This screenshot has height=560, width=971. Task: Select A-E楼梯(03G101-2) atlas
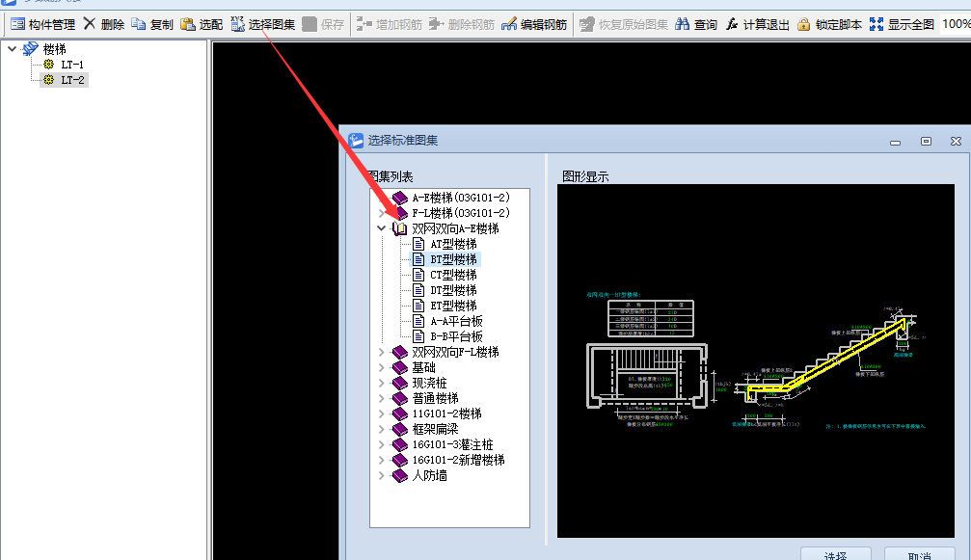tap(461, 198)
